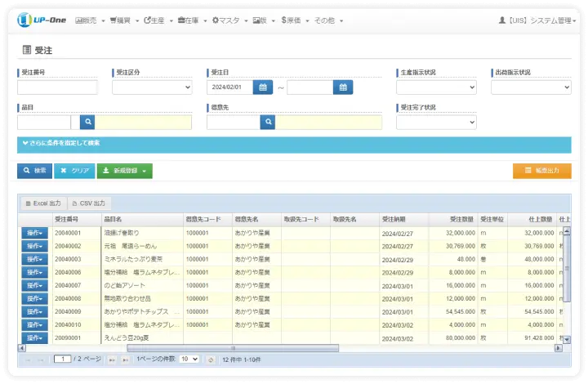
Task: Click the blue 検索 button
Action: 34,171
